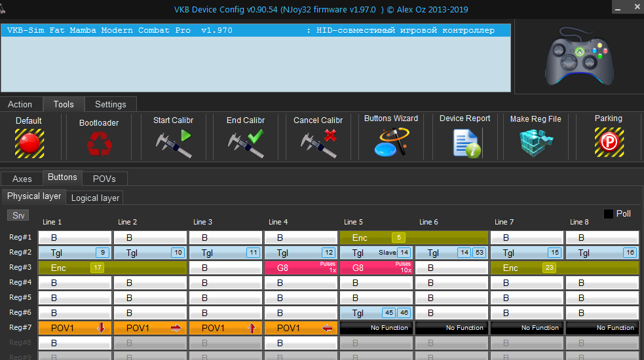The image size is (644, 360).
Task: Select the Tgl 15 cell in Reg#2
Action: (527, 253)
